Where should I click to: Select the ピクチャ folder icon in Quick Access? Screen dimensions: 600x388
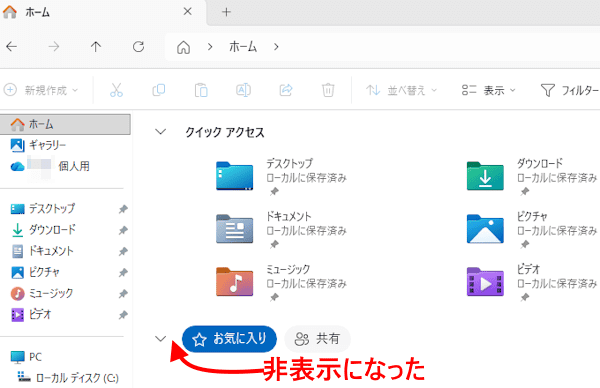tap(485, 229)
